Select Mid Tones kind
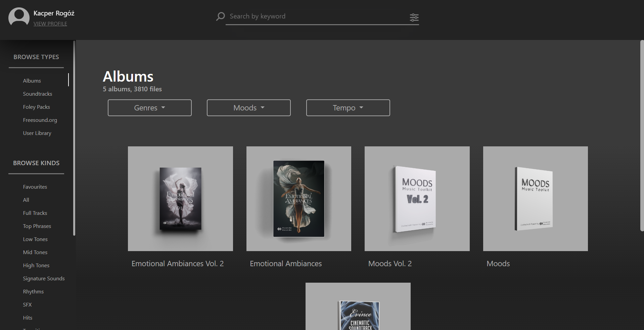 [x=35, y=252]
